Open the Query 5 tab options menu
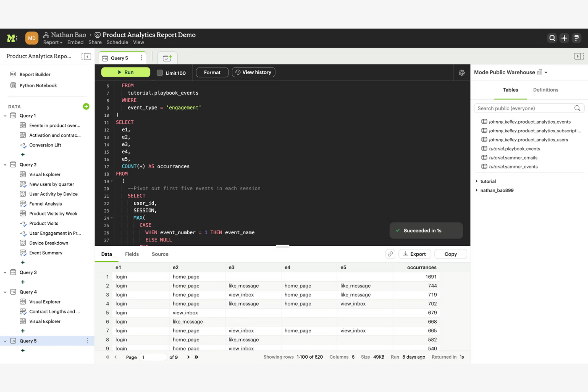The width and height of the screenshot is (588, 392). pyautogui.click(x=141, y=58)
